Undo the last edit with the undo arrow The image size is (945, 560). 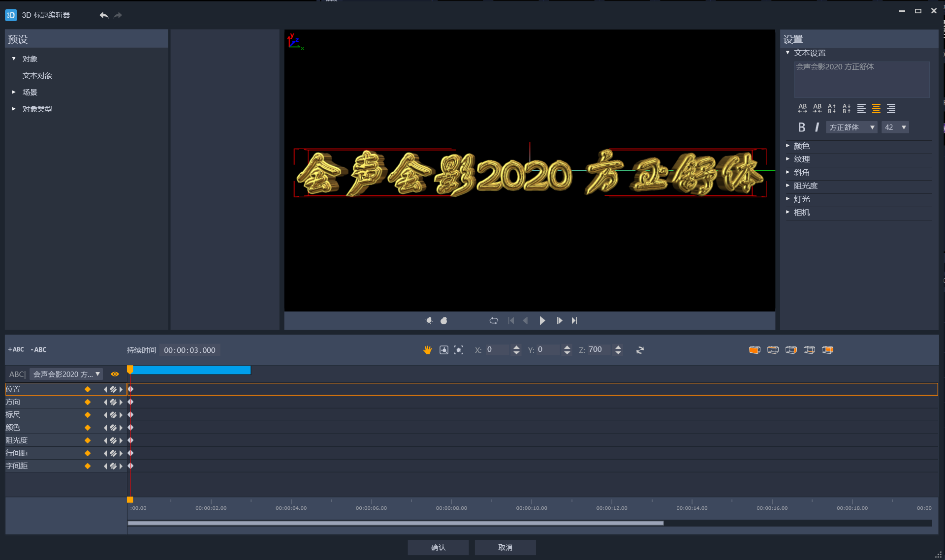click(x=103, y=15)
